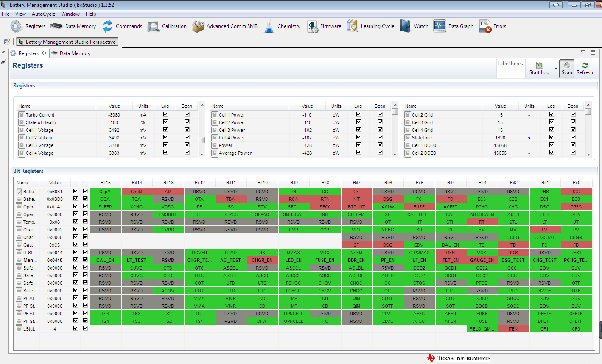The height and width of the screenshot is (364, 602).
Task: Open the Errors icon
Action: point(485,26)
